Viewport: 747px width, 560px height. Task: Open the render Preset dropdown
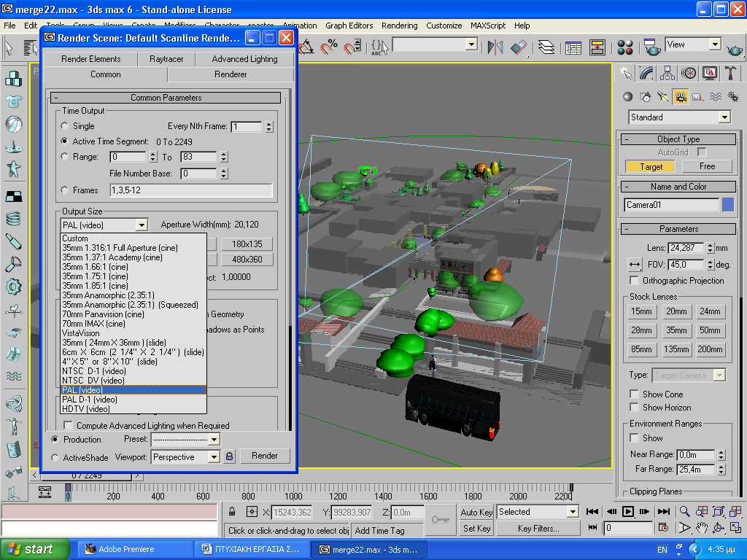tap(185, 439)
